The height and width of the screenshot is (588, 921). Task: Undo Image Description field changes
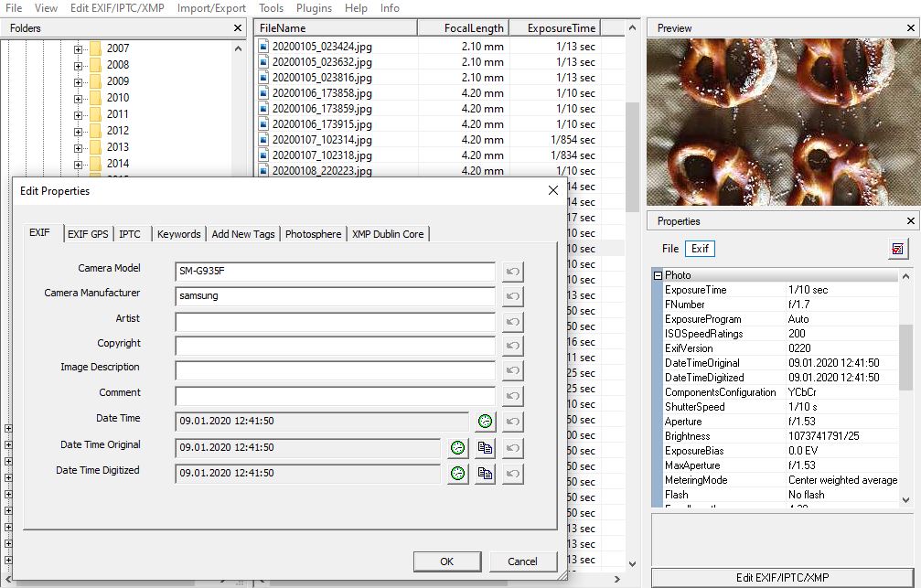513,370
